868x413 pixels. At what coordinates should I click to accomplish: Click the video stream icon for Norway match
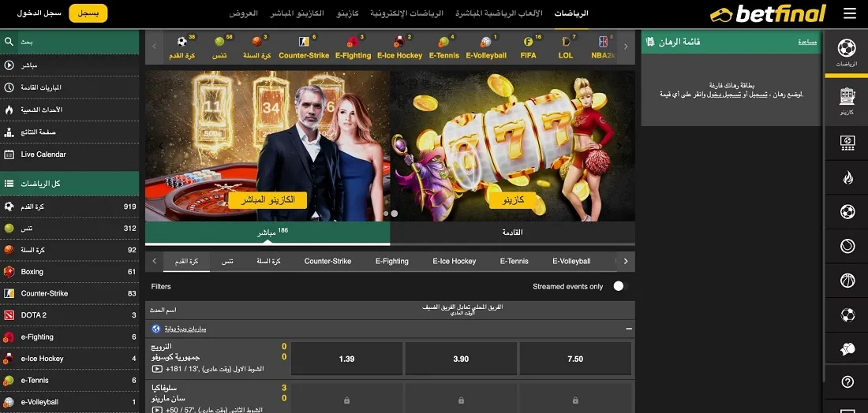(x=157, y=369)
